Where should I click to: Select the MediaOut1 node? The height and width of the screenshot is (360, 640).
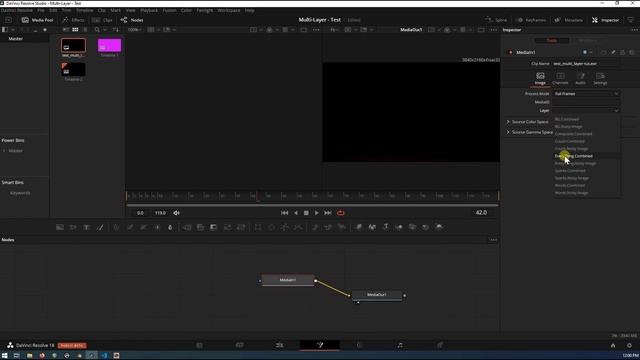[377, 295]
